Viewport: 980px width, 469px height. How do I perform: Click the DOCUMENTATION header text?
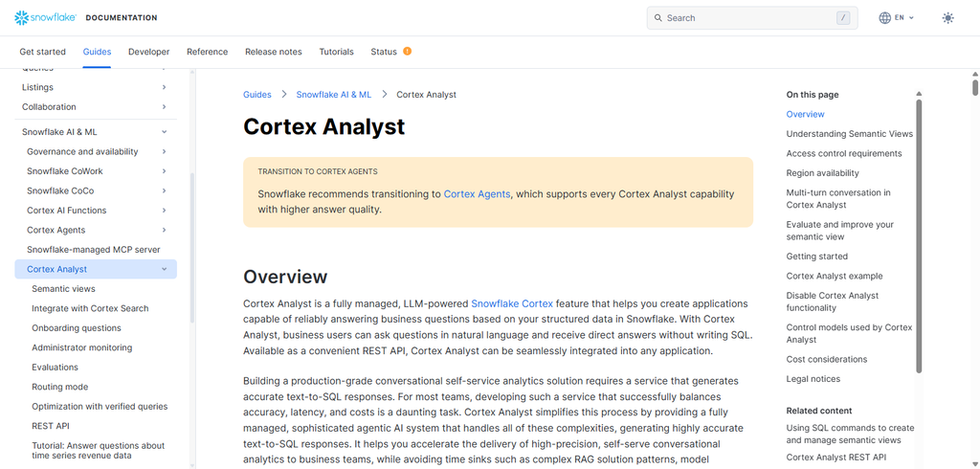(122, 18)
